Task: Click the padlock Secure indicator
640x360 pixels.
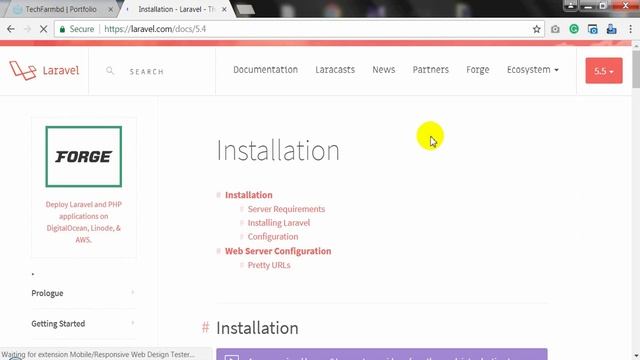Action: click(77, 29)
